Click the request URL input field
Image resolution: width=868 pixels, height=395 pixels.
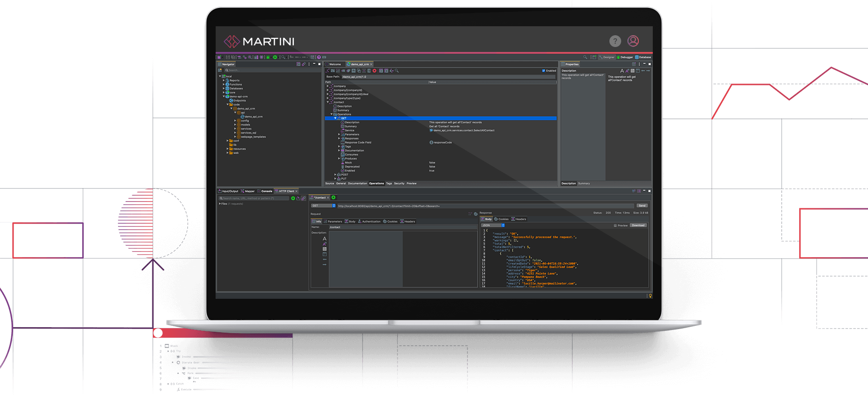coord(486,206)
